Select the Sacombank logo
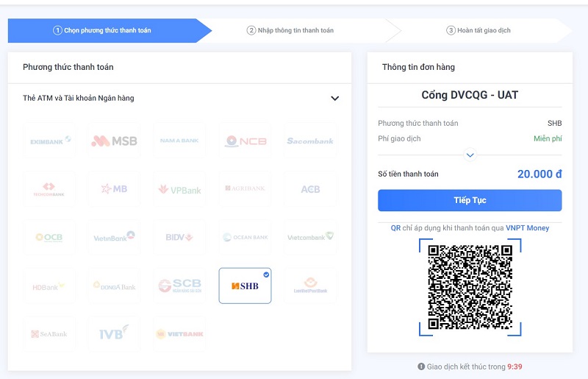The height and width of the screenshot is (379, 588). click(x=310, y=141)
